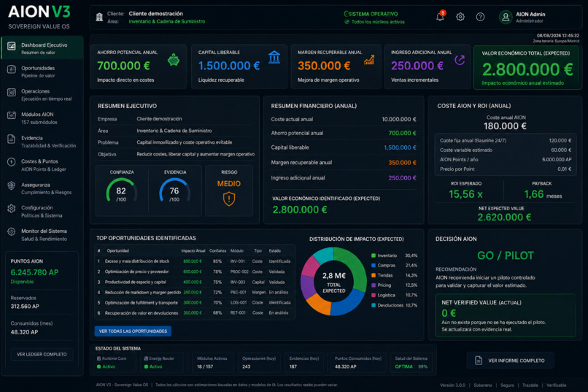This screenshot has height=392, width=588.
Task: Click the Runtime Core status icon
Action: pos(99,358)
